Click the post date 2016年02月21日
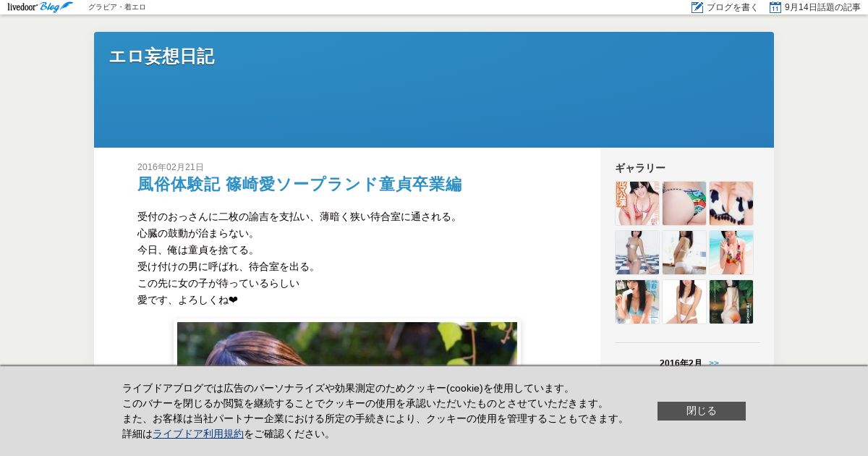The height and width of the screenshot is (456, 868). click(x=171, y=166)
